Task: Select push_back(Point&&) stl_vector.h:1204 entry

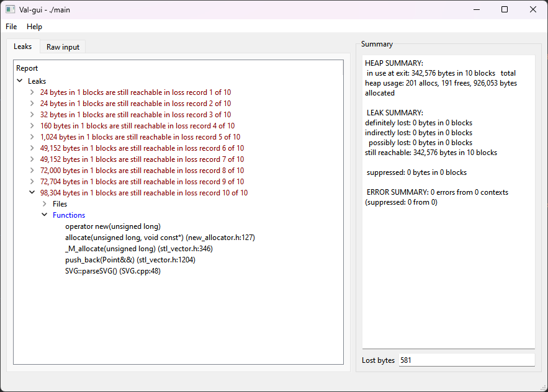Action: point(130,260)
